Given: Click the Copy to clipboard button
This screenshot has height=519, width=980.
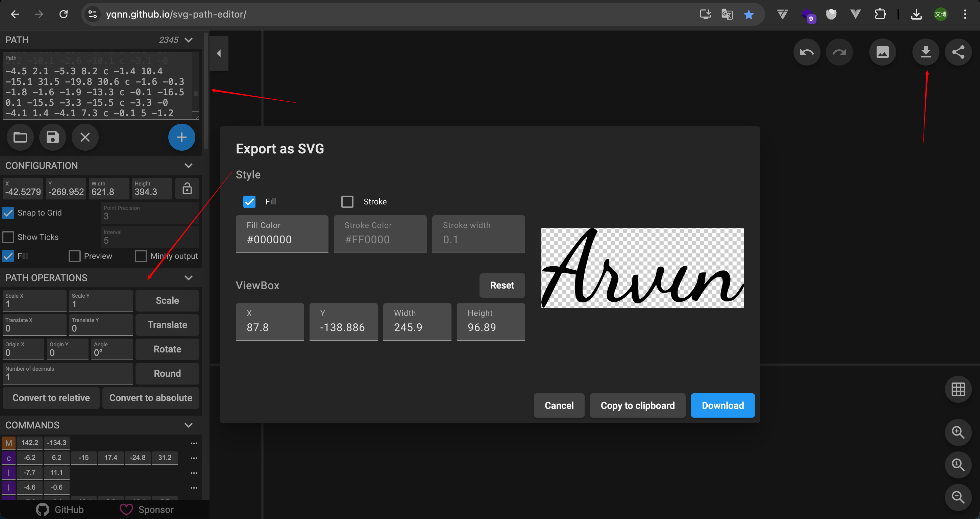Looking at the screenshot, I should click(x=637, y=405).
